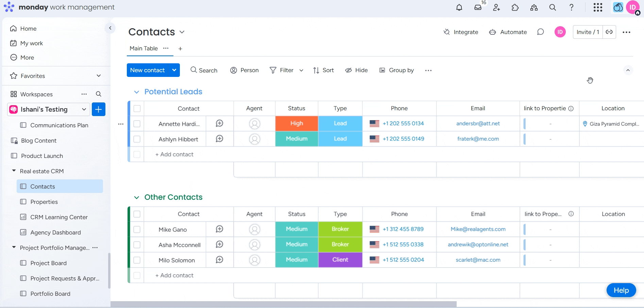Open the invite teammates icon
The width and height of the screenshot is (644, 308).
pyautogui.click(x=496, y=7)
